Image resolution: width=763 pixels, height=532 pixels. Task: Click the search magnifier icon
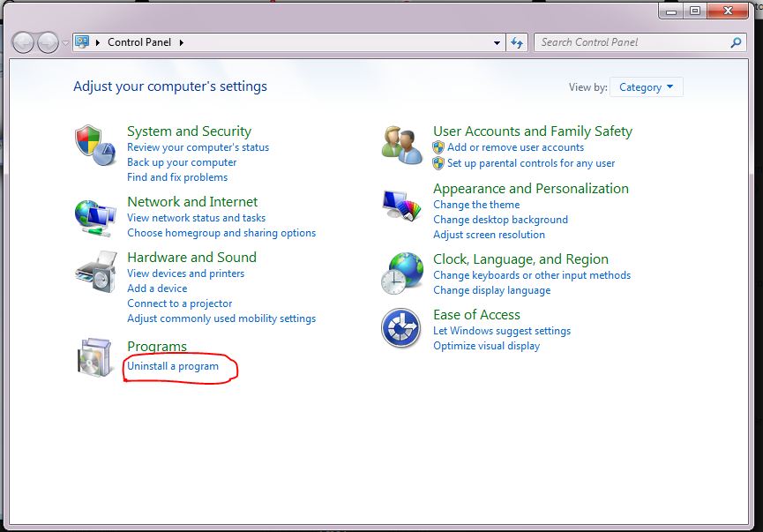(x=736, y=42)
